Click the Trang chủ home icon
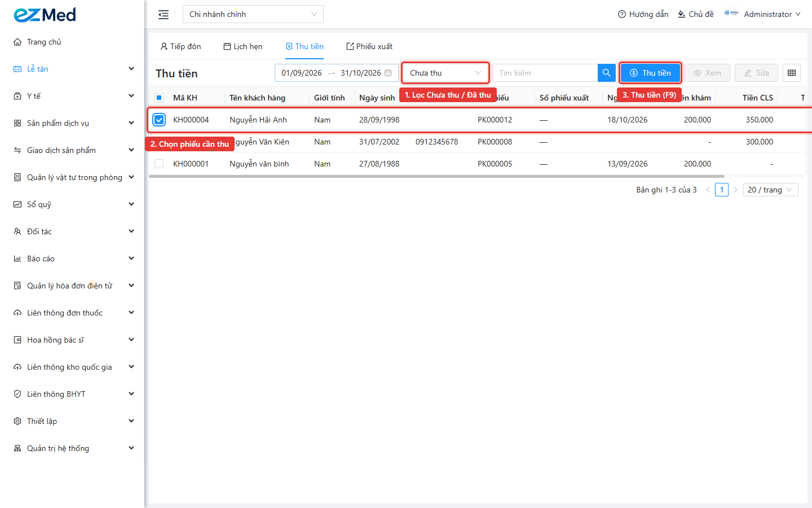 [17, 42]
